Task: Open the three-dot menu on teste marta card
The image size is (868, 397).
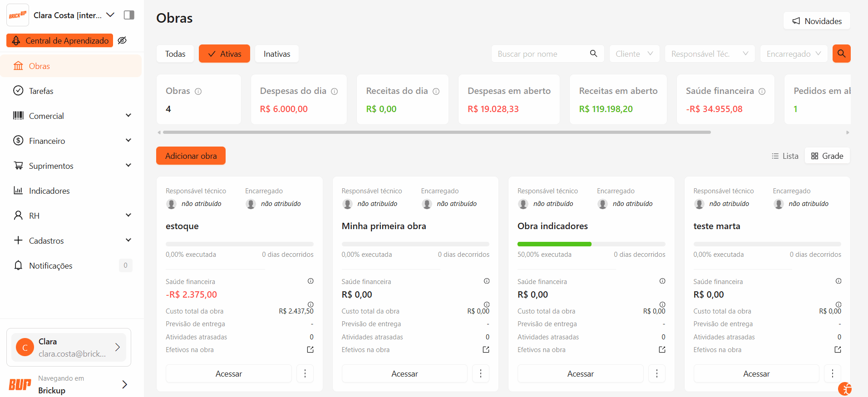Action: 832,373
